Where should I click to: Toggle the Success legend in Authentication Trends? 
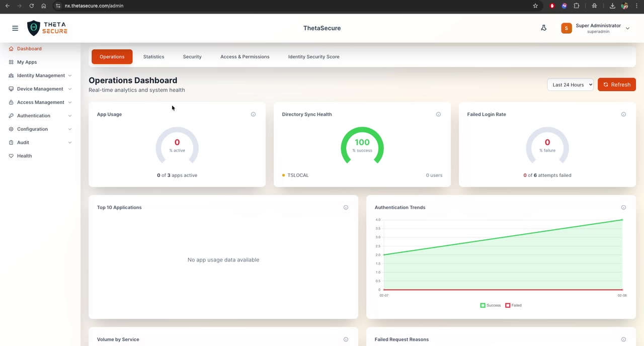pos(490,305)
